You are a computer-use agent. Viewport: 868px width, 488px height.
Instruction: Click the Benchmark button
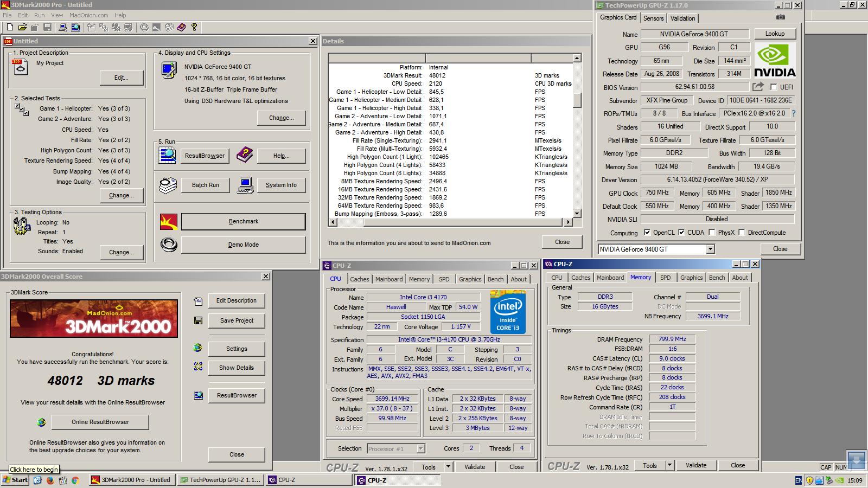243,221
